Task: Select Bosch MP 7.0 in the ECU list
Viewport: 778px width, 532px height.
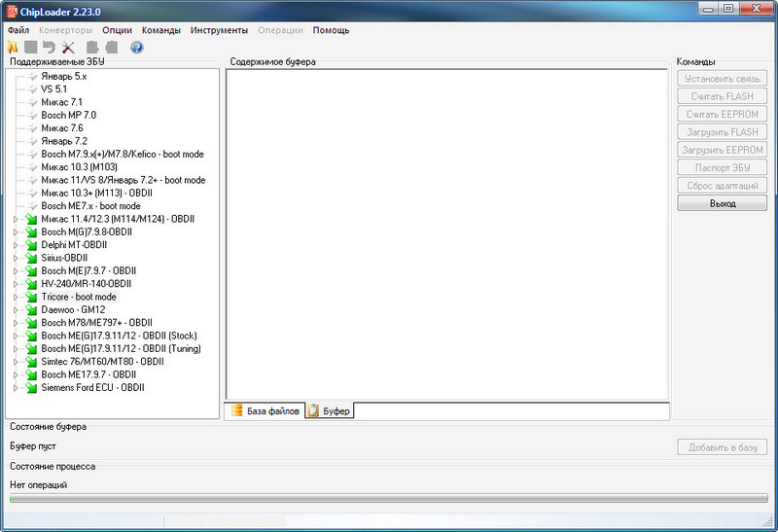Action: [x=68, y=115]
